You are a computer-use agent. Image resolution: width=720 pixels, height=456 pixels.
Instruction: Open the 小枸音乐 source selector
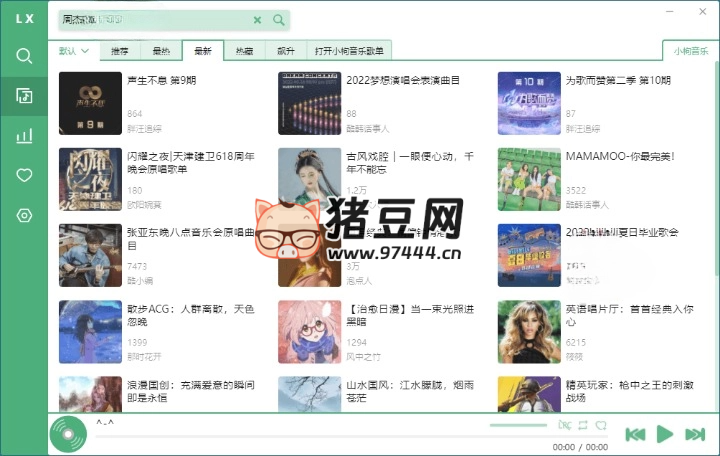(691, 51)
